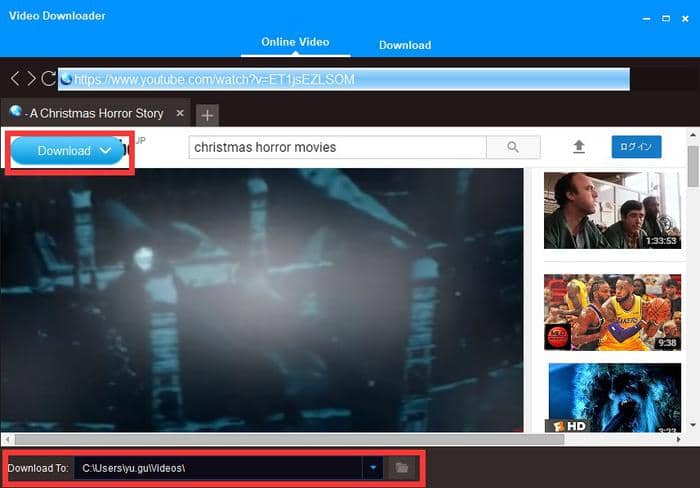The width and height of the screenshot is (700, 488).
Task: Click the blue Download button
Action: point(67,151)
